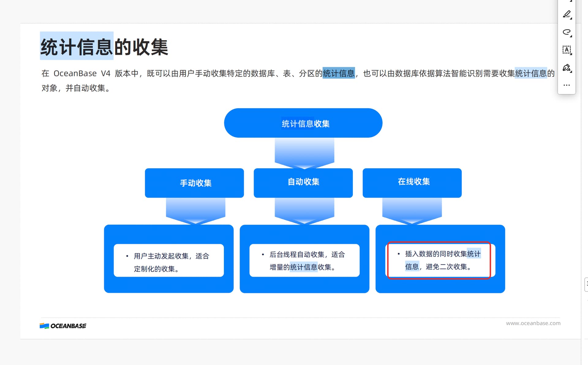The width and height of the screenshot is (588, 365).
Task: Click the highlighted 统计信息 before 的对象
Action: pyautogui.click(x=530, y=73)
